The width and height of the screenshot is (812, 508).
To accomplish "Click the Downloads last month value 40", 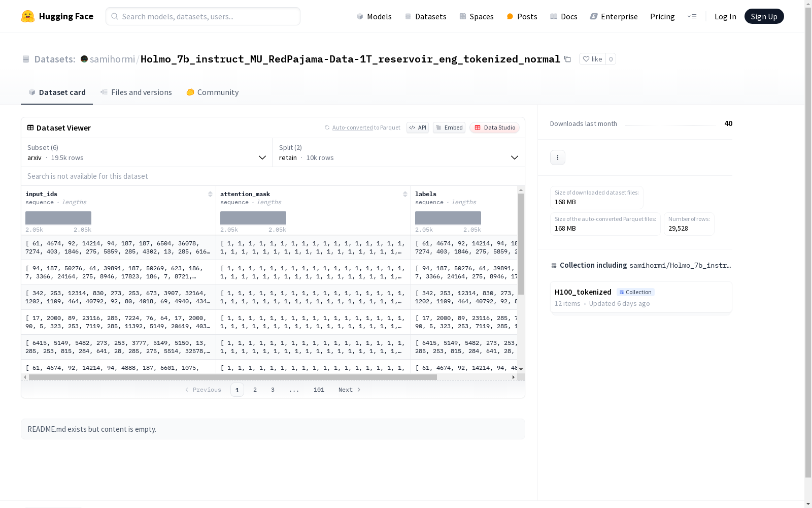I will 728,123.
